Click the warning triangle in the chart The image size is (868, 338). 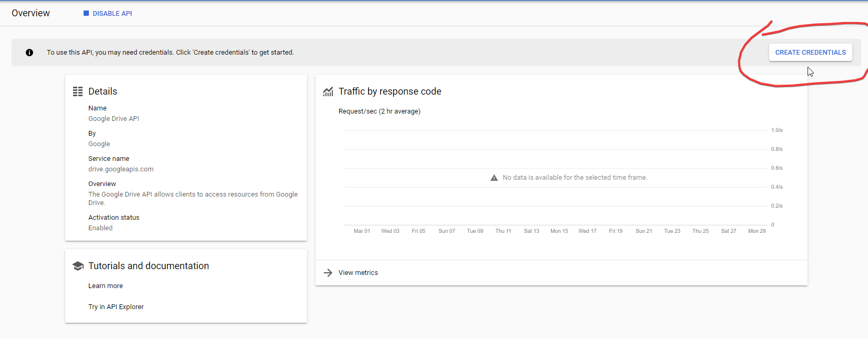tap(494, 178)
